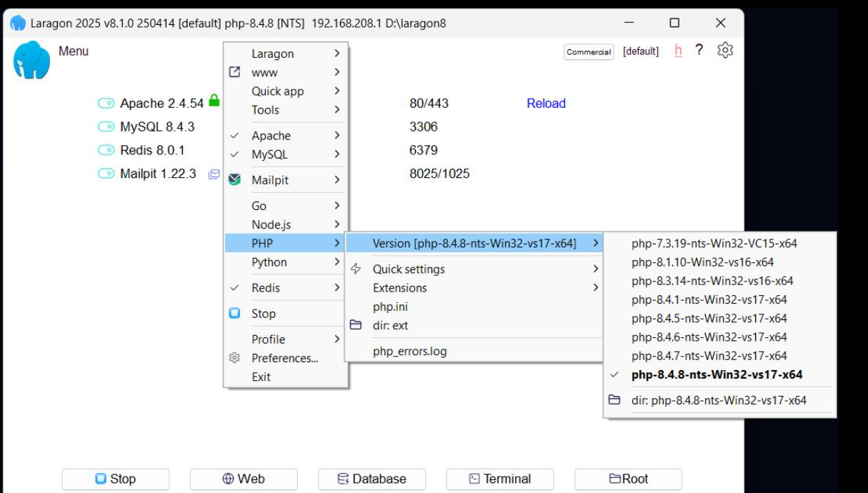Screen dimensions: 868x493
Task: Expand the Quick app submenu
Action: [x=286, y=91]
